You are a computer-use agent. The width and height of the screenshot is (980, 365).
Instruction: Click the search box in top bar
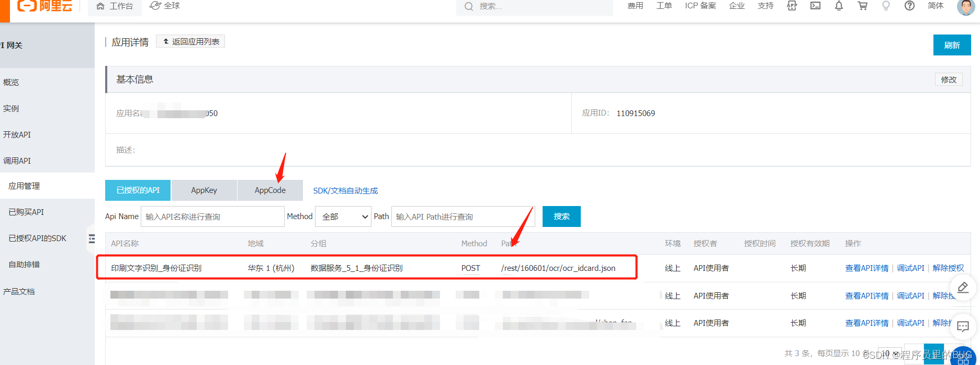click(534, 6)
